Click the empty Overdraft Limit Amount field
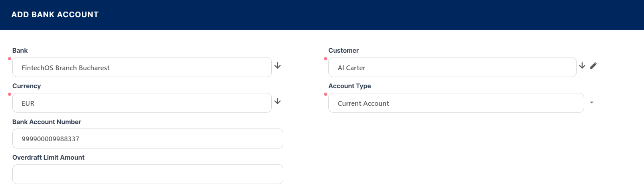Screen dimensions: 644x184 coord(148,174)
